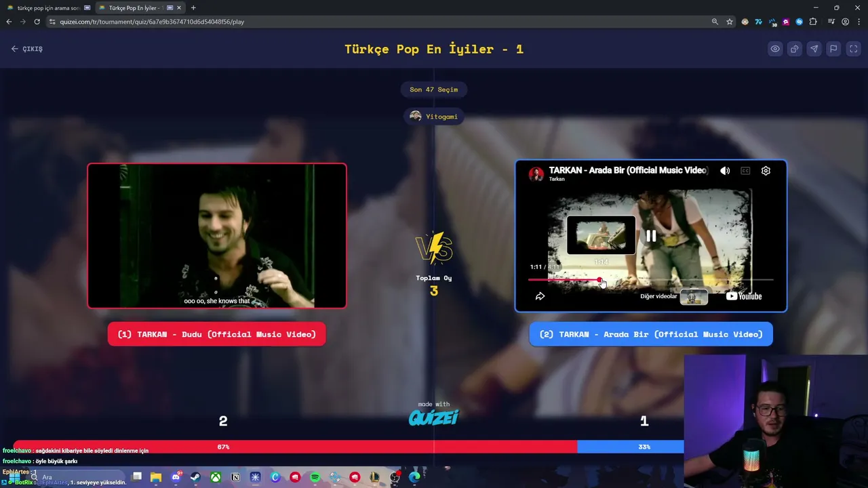Image resolution: width=868 pixels, height=488 pixels.
Task: Toggle captions on Arada Bir video
Action: [745, 171]
